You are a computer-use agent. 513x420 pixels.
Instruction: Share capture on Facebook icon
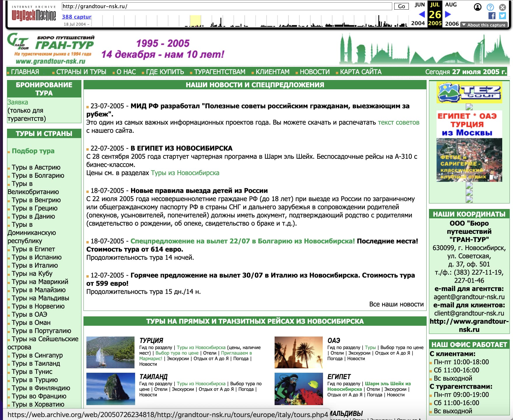click(492, 16)
